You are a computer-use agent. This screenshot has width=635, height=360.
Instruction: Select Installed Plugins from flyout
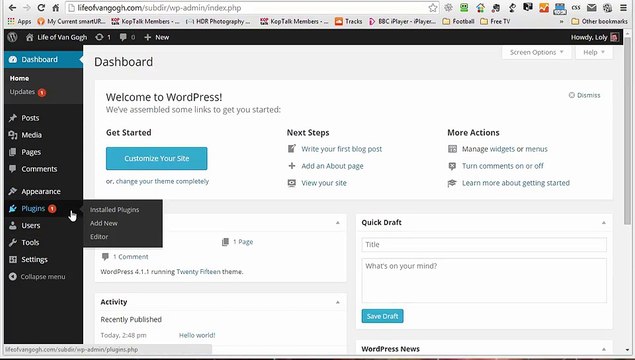point(115,210)
